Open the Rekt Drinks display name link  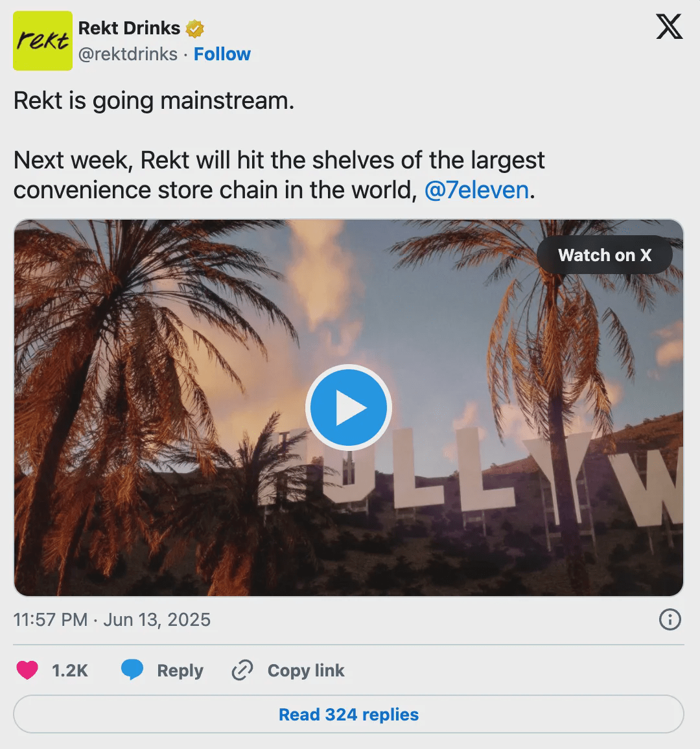tap(129, 29)
